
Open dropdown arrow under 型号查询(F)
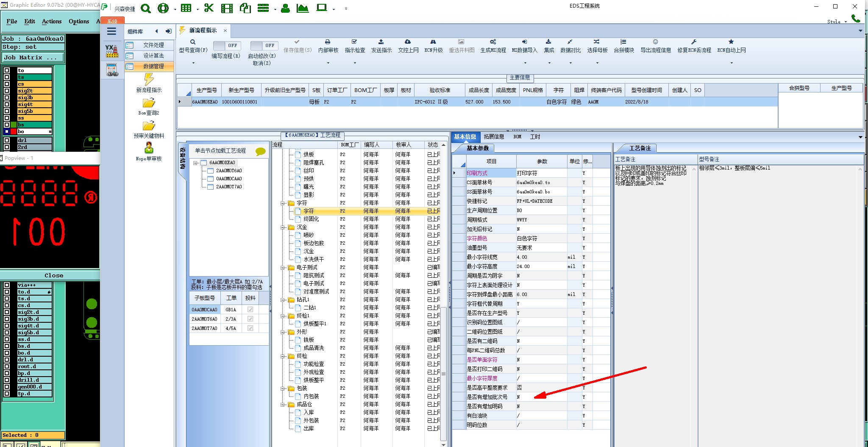coord(193,63)
